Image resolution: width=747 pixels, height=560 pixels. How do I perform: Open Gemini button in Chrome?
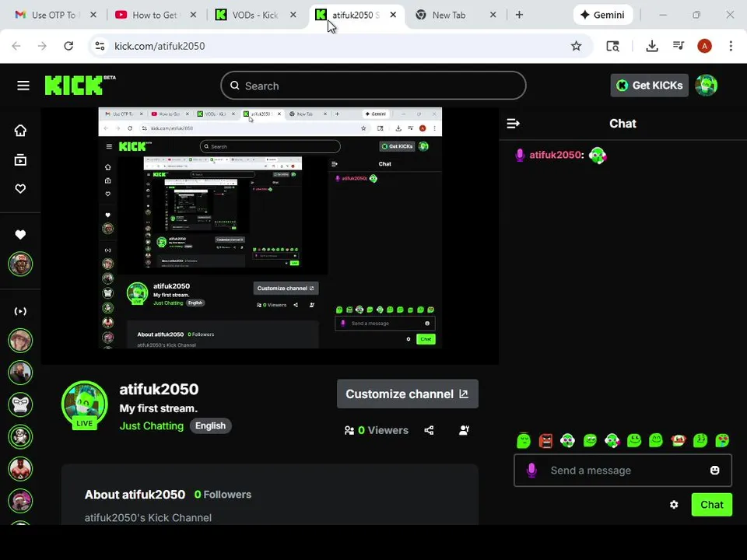603,16
